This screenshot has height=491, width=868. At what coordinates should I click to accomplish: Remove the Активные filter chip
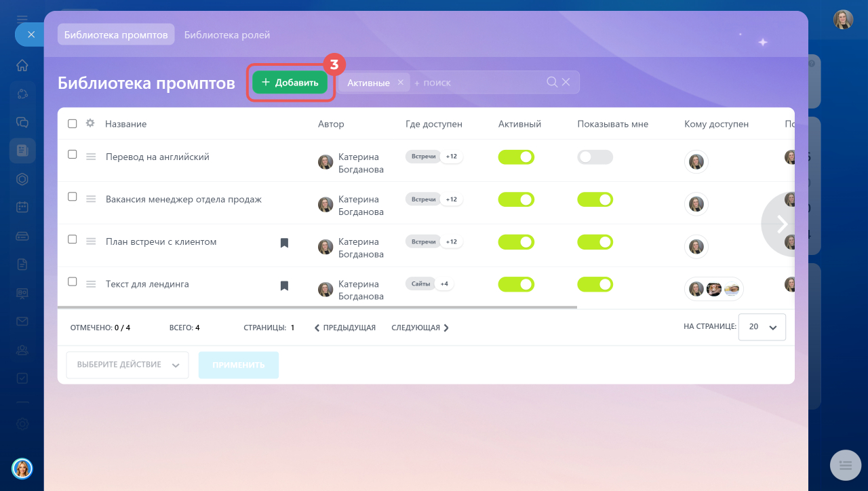(401, 83)
